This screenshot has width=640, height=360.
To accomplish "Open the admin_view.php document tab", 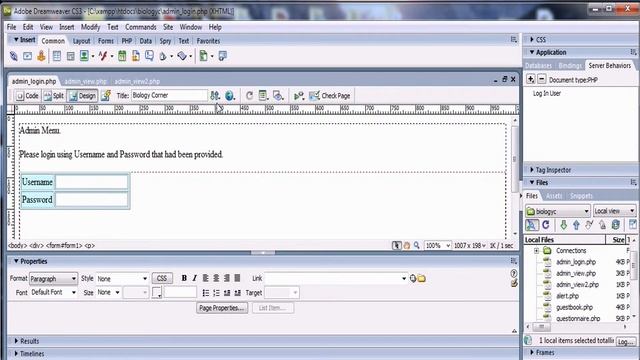I will tap(85, 81).
